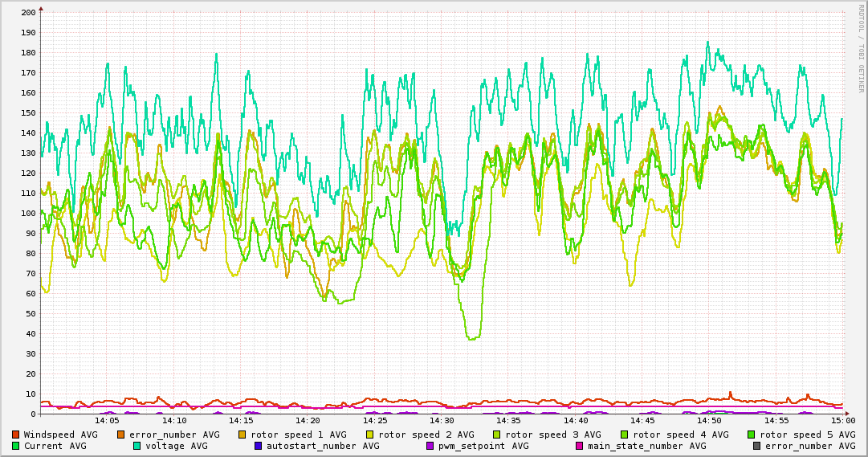Select the 'rotor speed 1 AVG' label
This screenshot has height=457, width=868.
click(x=299, y=435)
